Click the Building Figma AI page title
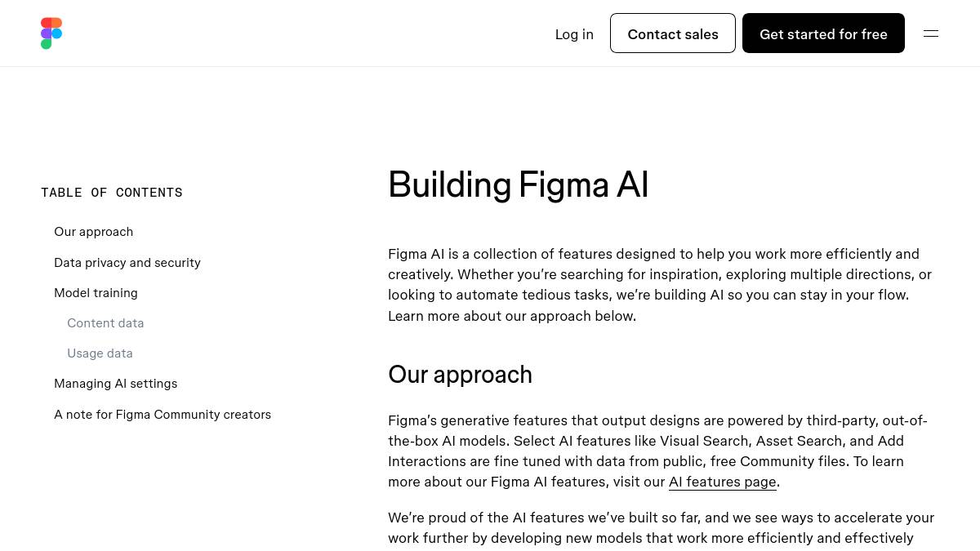Screen dimensions: 980x551 point(518,184)
